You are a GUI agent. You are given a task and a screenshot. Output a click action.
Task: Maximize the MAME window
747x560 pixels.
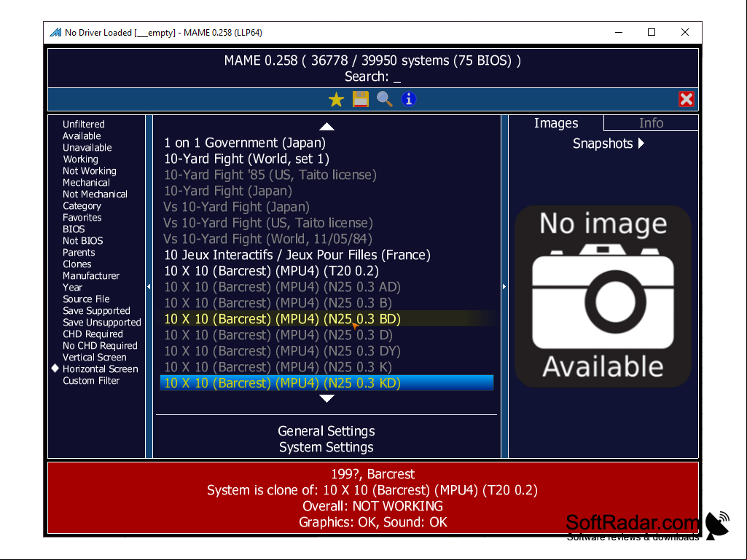click(x=652, y=32)
